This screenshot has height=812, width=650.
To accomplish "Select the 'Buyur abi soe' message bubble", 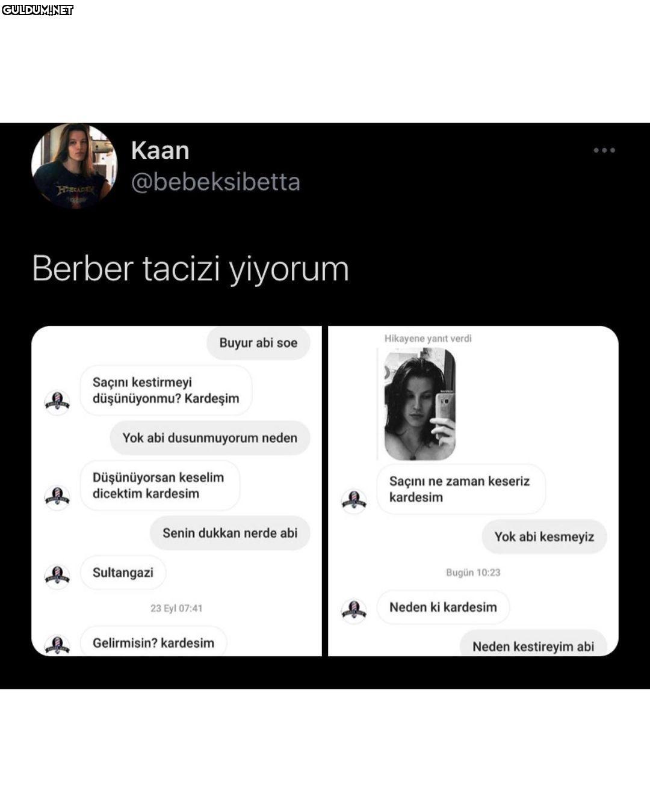I will (x=258, y=343).
